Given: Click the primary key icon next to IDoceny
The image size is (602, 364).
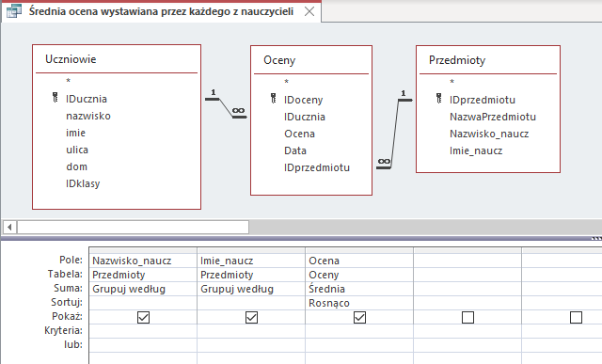Looking at the screenshot, I should [x=274, y=99].
